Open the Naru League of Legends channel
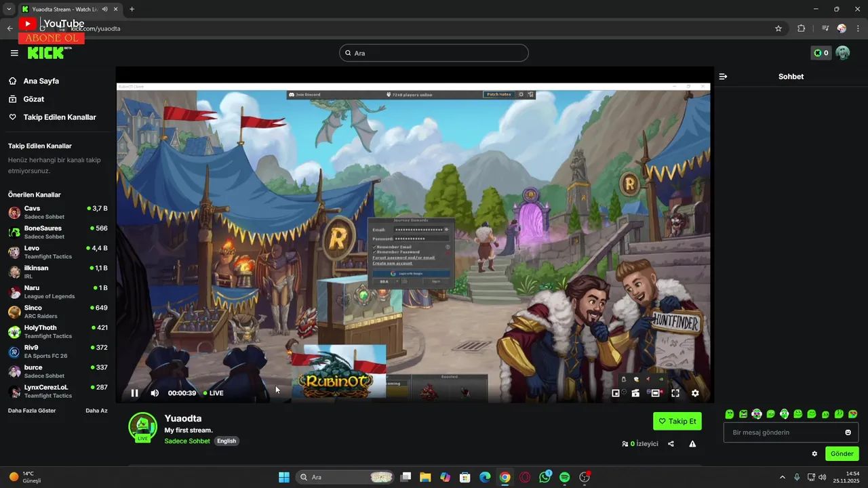This screenshot has height=488, width=868. [x=58, y=292]
